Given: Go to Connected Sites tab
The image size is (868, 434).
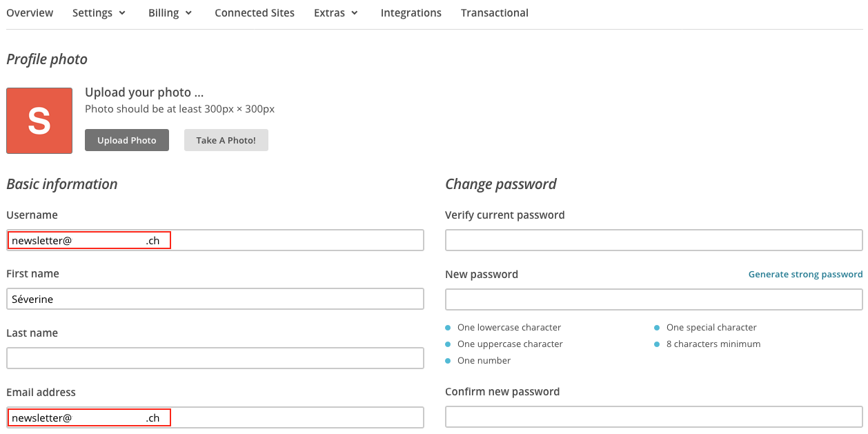Looking at the screenshot, I should click(255, 13).
